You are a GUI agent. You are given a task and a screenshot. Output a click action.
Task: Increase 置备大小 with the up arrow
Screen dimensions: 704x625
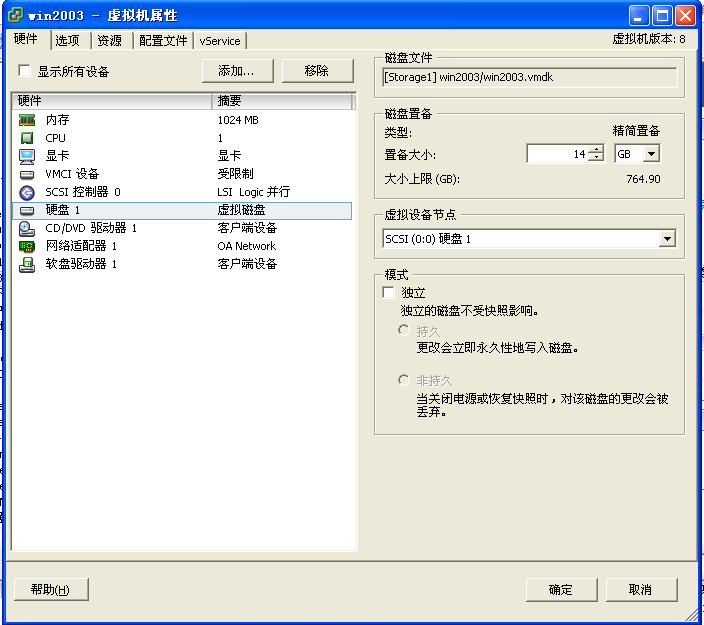[x=596, y=150]
